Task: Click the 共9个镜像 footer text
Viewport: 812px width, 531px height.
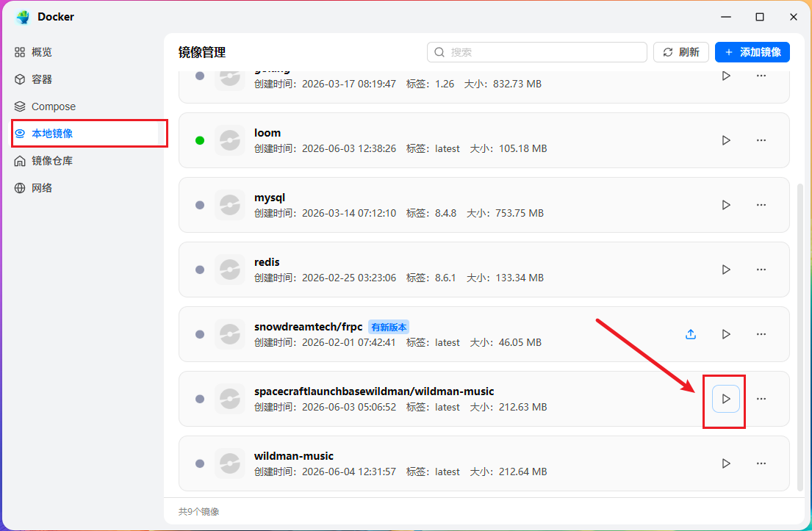Action: pyautogui.click(x=199, y=512)
